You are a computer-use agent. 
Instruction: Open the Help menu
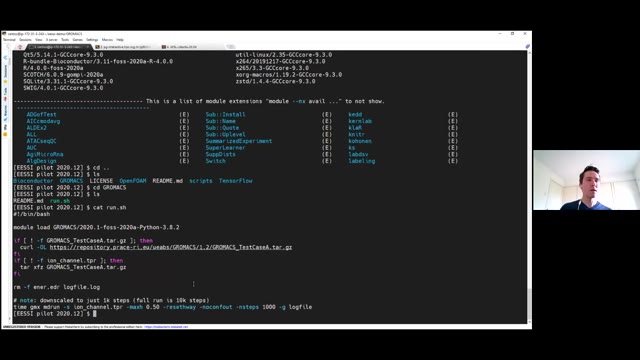(120, 40)
